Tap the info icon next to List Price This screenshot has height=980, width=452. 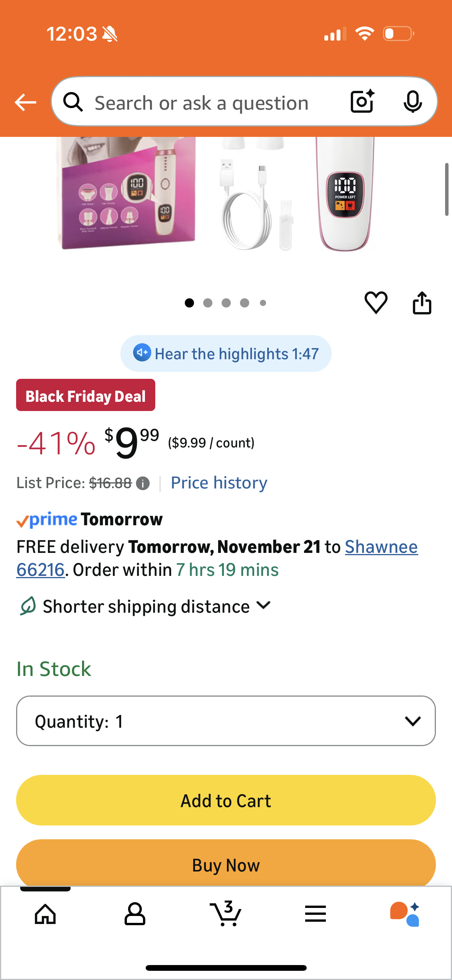click(x=143, y=484)
